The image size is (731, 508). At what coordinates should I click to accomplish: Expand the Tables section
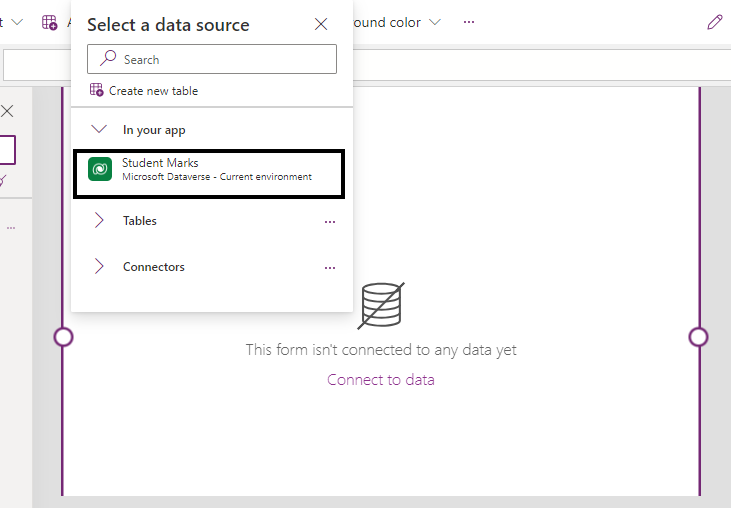click(x=99, y=221)
